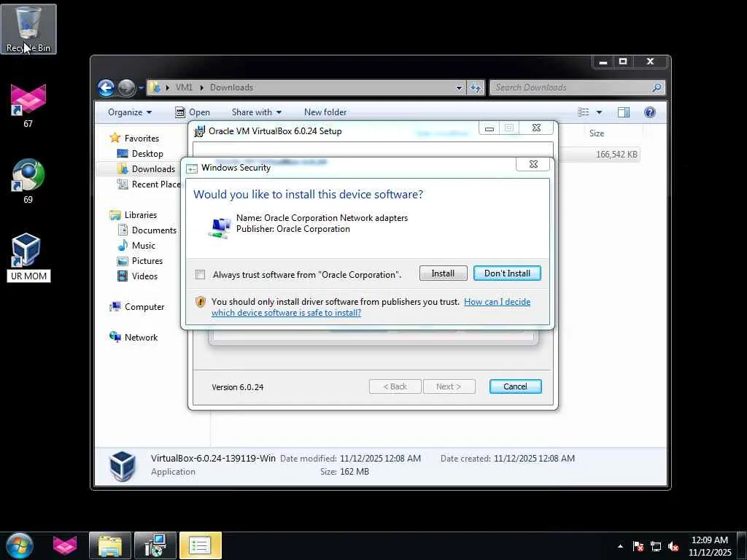Viewport: 747px width, 560px height.
Task: Click the Don't Install button
Action: (507, 273)
